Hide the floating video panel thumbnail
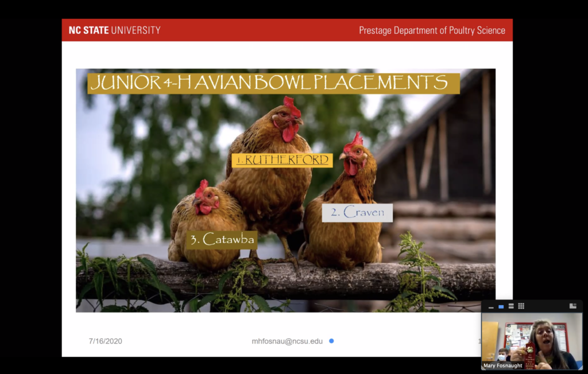Image resolution: width=588 pixels, height=374 pixels. point(491,306)
